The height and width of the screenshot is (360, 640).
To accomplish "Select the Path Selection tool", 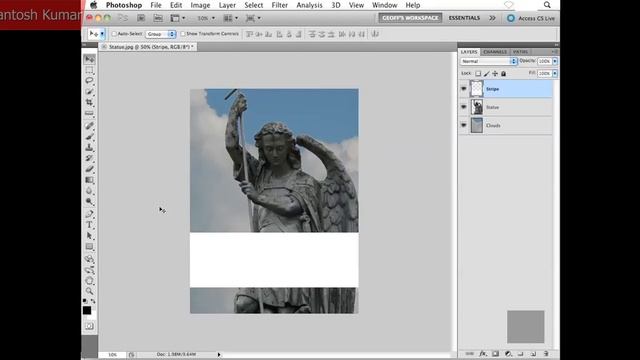I will click(x=89, y=236).
